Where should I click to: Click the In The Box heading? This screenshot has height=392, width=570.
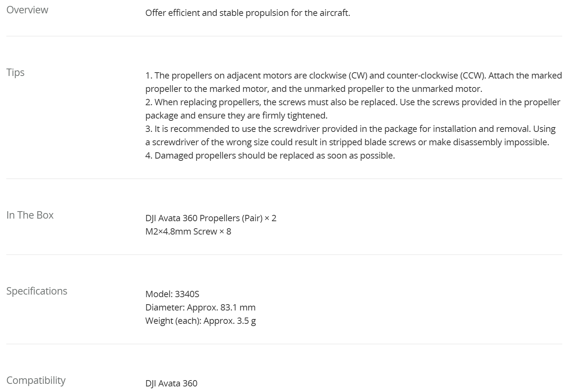(30, 215)
